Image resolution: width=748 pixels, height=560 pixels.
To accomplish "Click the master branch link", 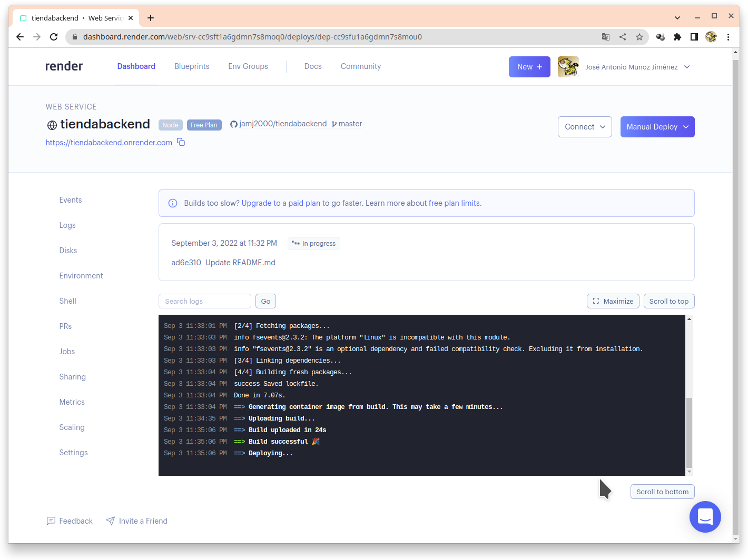I will [x=350, y=124].
